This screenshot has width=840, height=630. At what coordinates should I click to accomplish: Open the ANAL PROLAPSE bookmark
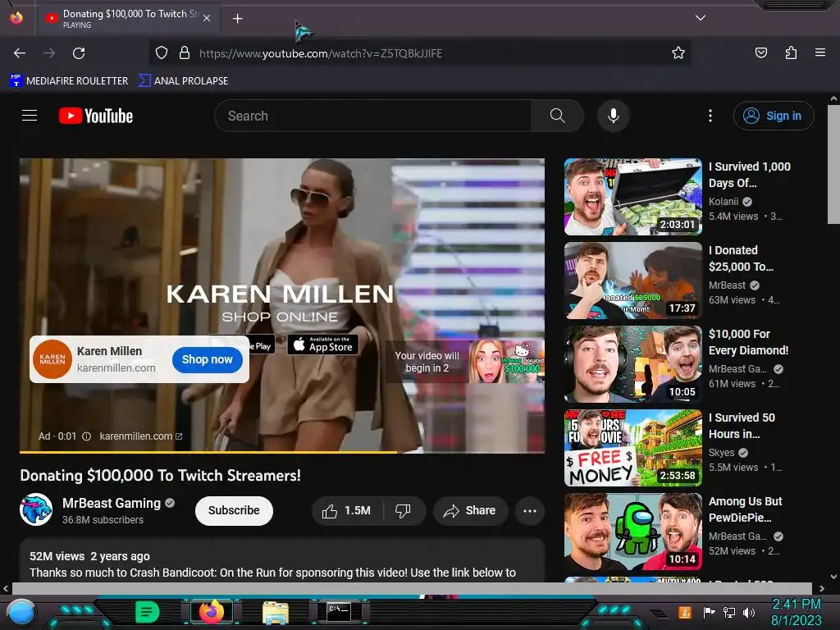(x=183, y=81)
